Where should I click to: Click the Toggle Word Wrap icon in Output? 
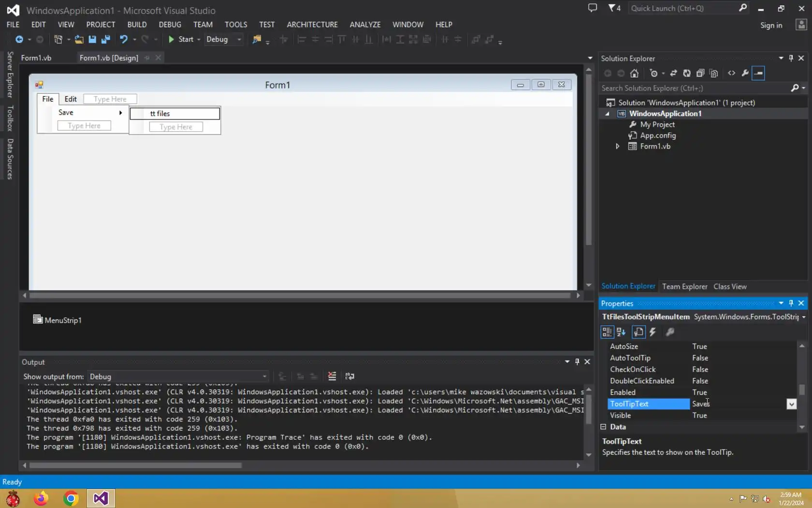(x=350, y=376)
